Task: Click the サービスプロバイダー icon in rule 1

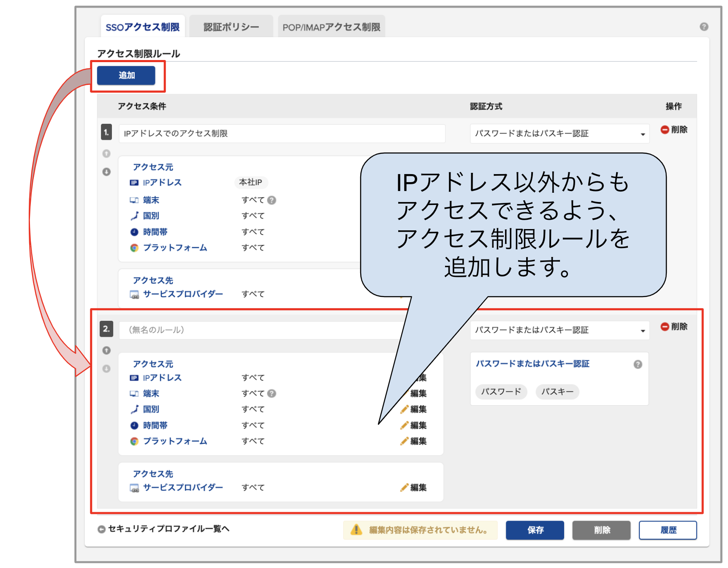Action: (x=134, y=295)
